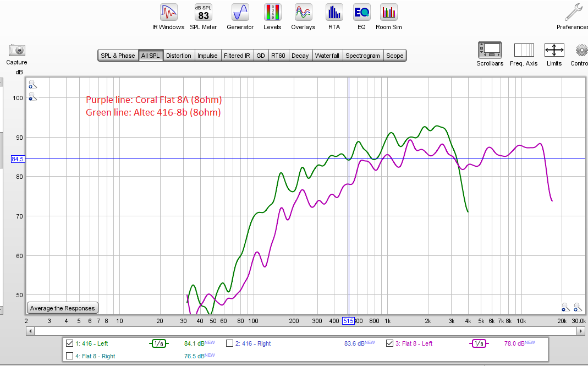Open the RT60 tab
588x366 pixels.
[278, 56]
